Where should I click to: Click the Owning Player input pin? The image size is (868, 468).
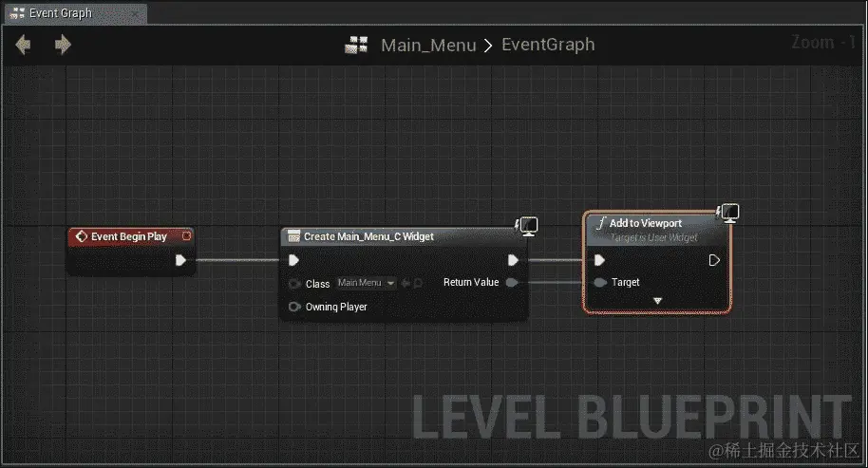click(x=294, y=307)
